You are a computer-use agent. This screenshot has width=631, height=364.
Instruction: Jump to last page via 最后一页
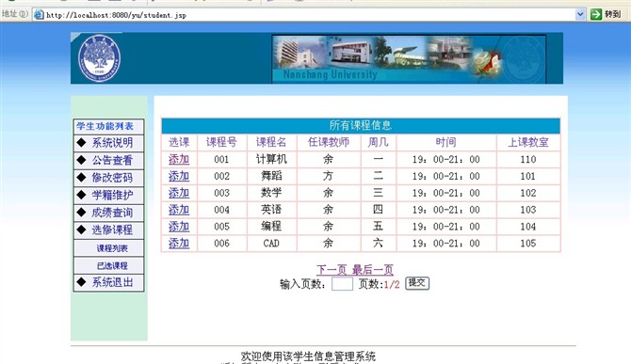coord(373,270)
